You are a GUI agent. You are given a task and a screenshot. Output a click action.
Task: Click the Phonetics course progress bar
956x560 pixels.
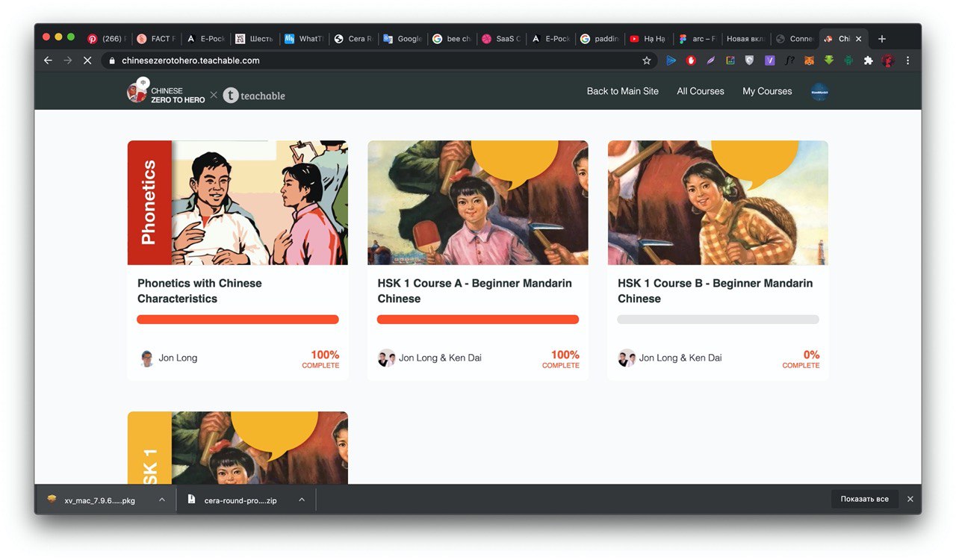238,320
